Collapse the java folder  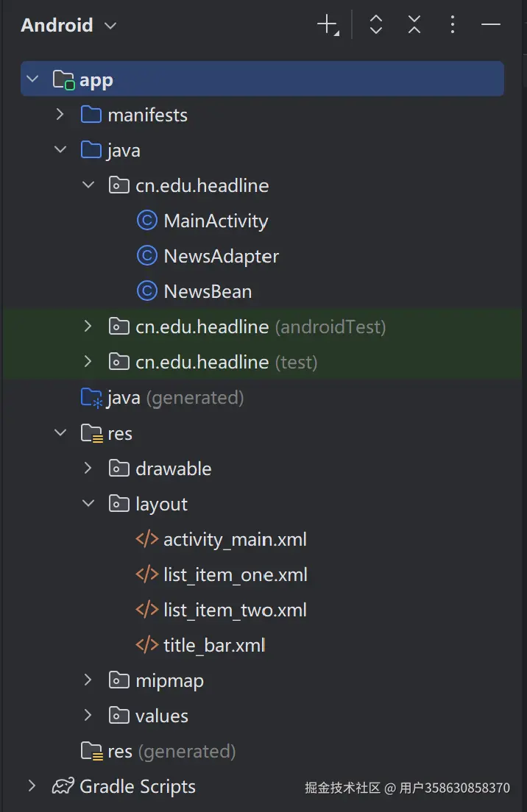[x=60, y=150]
